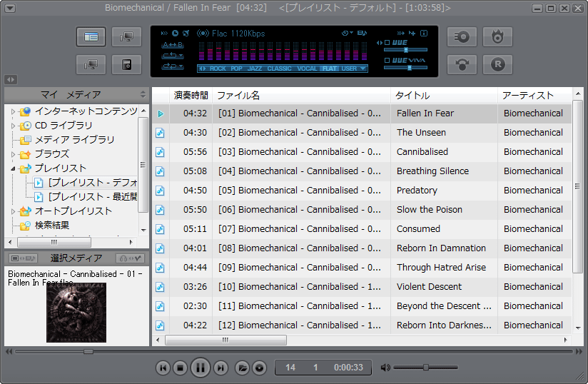Click the playlist horizontal scrollbar thumb
The height and width of the screenshot is (384, 588).
click(225, 340)
